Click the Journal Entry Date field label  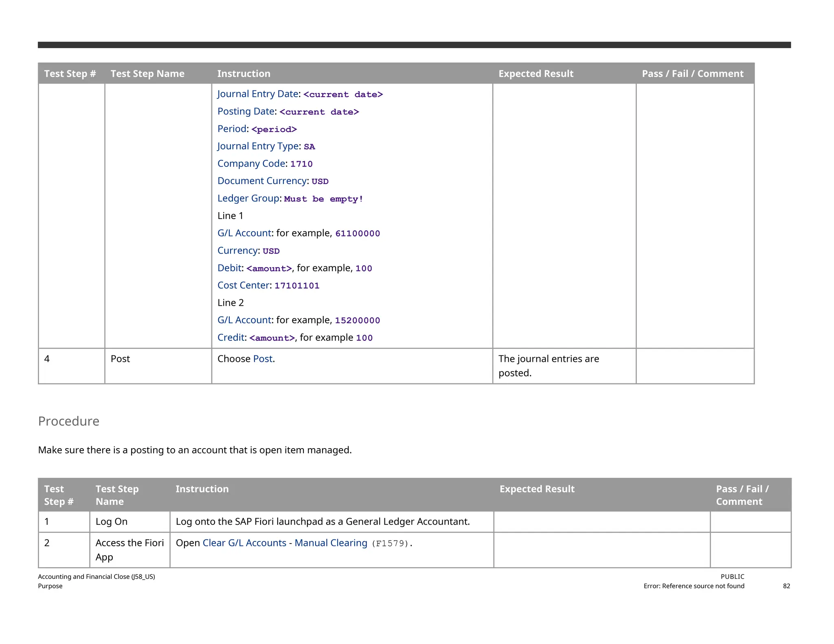(x=258, y=94)
